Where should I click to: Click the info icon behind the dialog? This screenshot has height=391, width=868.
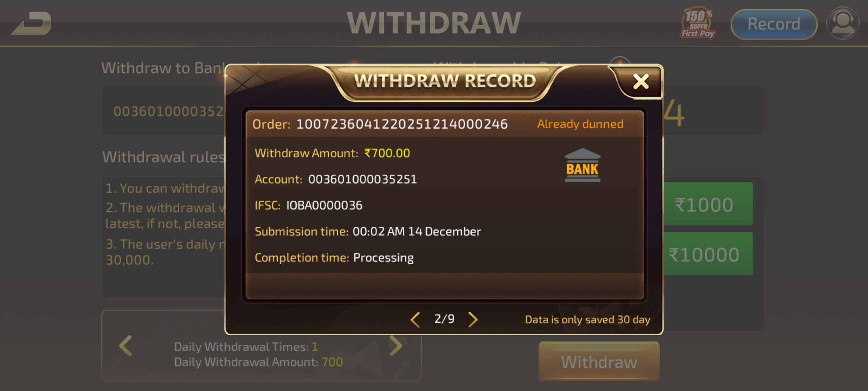tap(620, 62)
